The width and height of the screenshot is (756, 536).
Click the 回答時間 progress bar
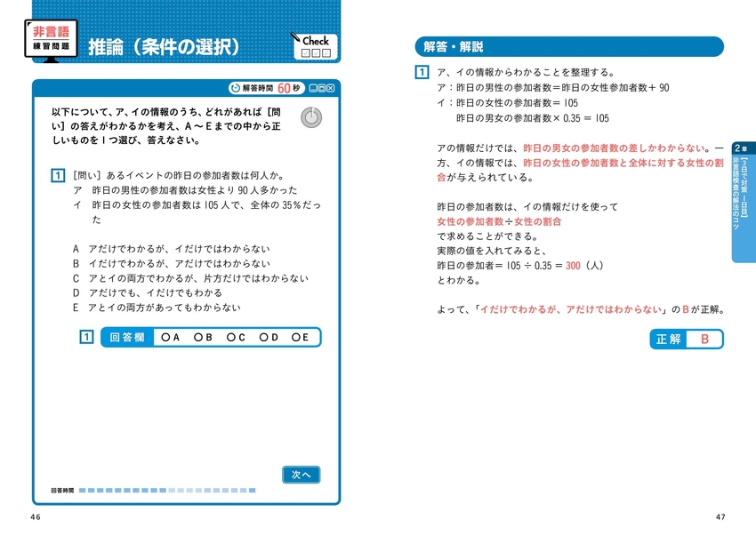coord(167,491)
